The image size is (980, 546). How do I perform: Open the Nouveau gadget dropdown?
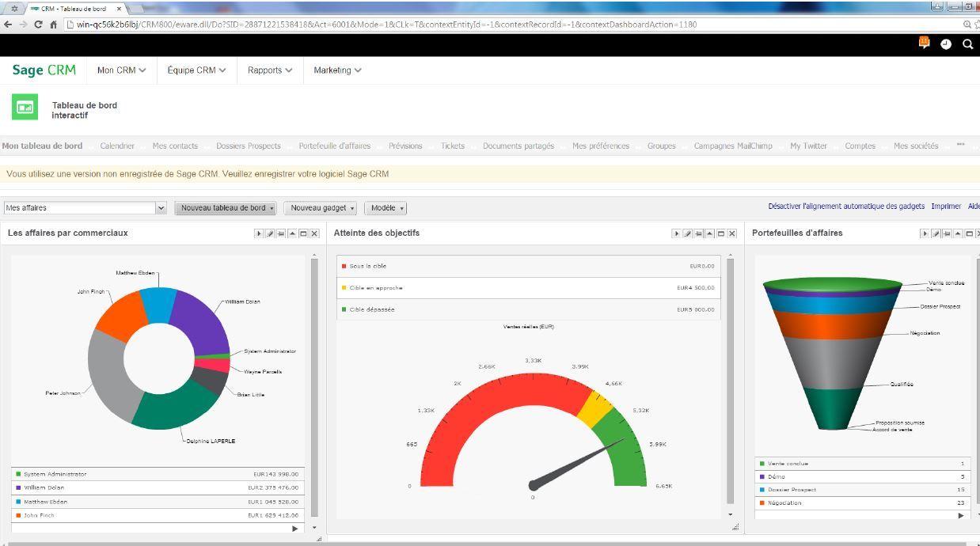[321, 207]
